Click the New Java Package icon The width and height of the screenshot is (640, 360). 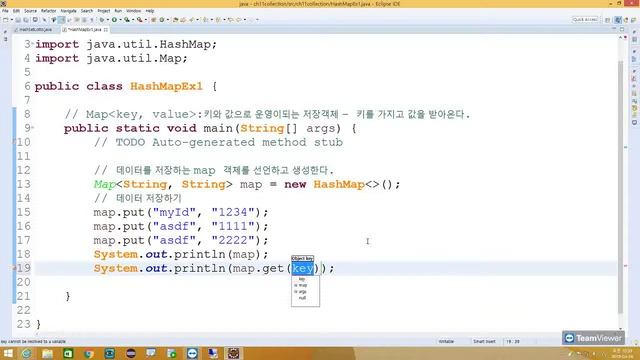point(153,20)
